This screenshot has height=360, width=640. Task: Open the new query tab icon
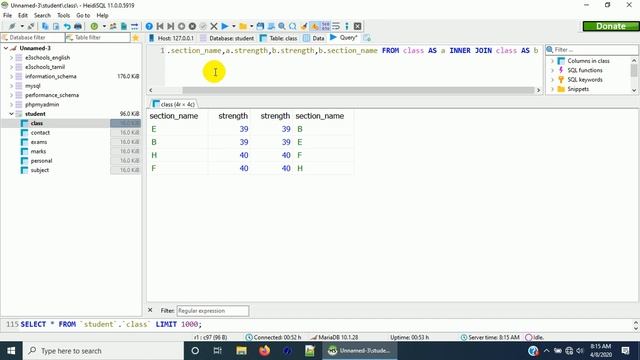pyautogui.click(x=367, y=38)
